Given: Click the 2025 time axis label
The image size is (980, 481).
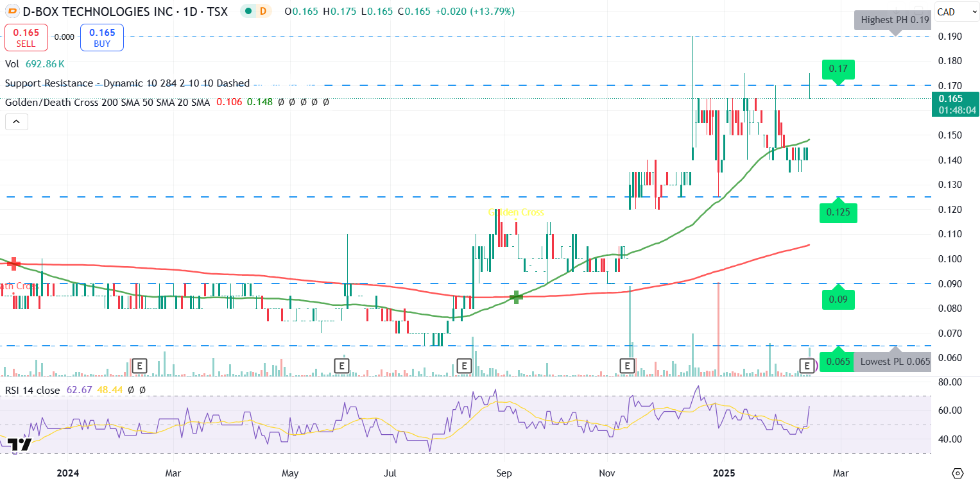Looking at the screenshot, I should (723, 473).
